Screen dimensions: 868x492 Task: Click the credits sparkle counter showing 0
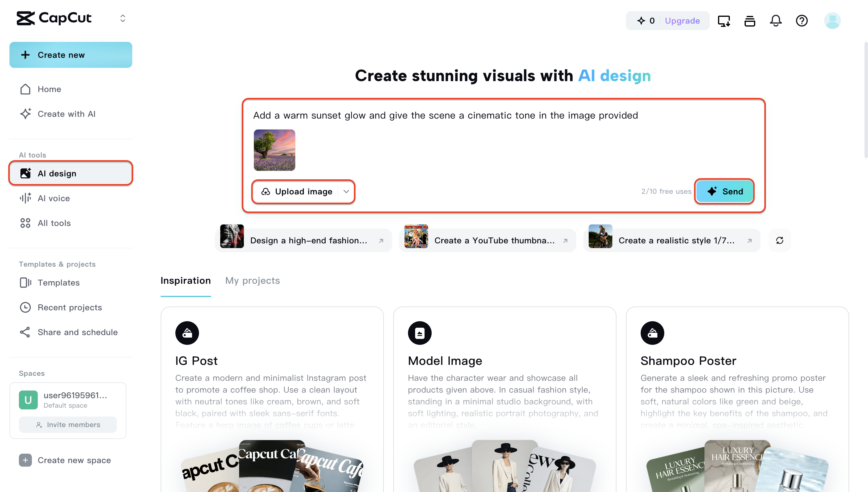point(646,21)
